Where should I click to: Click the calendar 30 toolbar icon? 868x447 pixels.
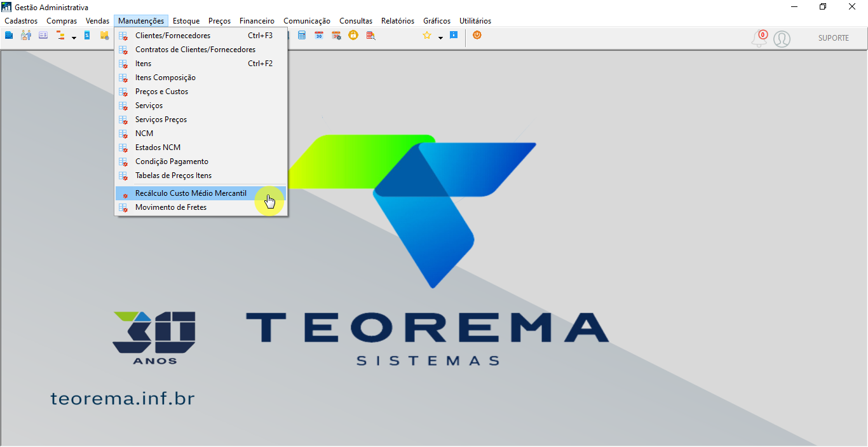click(319, 36)
